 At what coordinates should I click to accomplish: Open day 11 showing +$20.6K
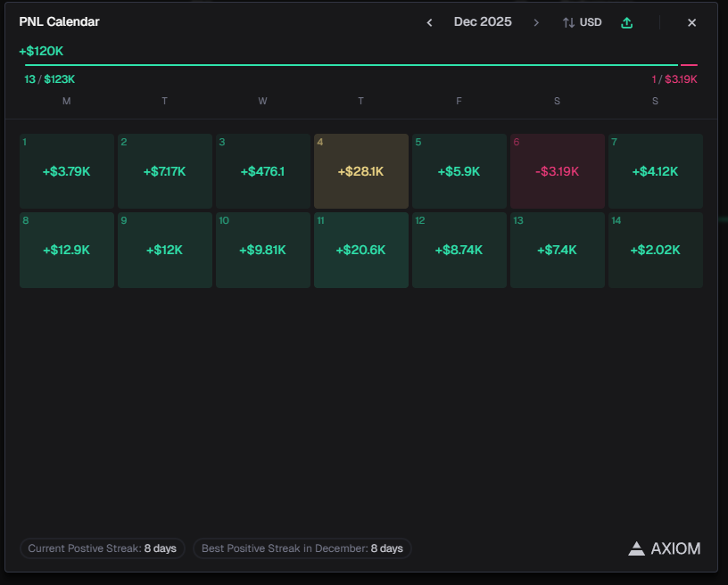[361, 250]
